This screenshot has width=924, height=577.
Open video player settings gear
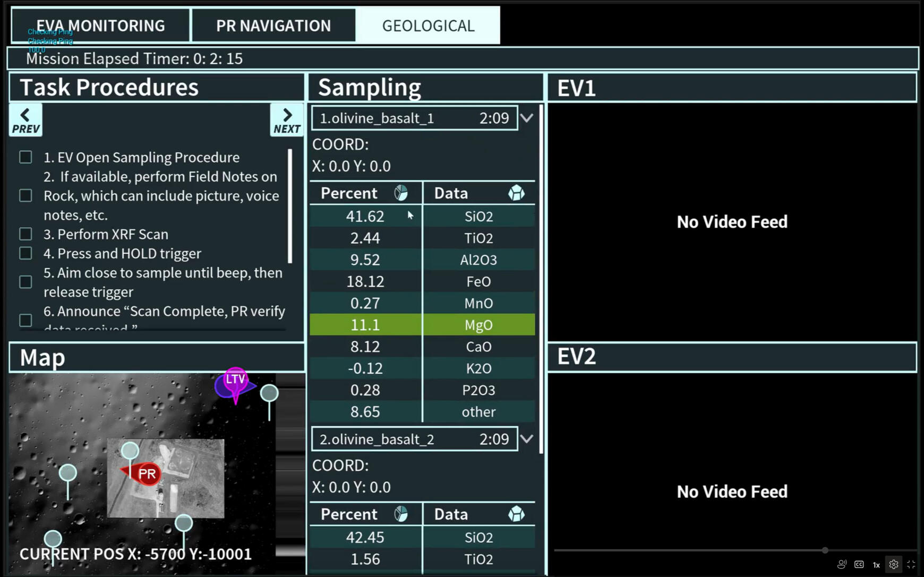[x=894, y=564]
